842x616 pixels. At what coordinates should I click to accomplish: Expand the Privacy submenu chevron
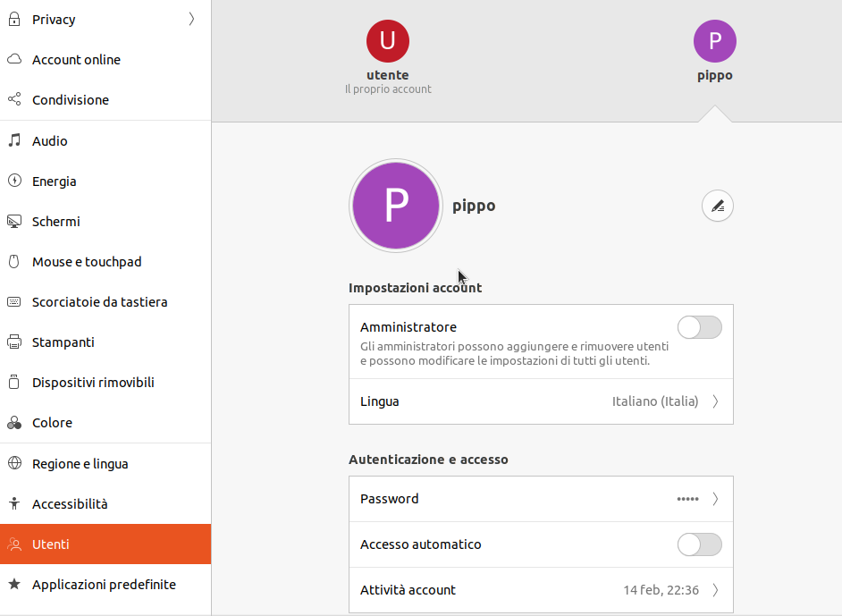pyautogui.click(x=191, y=20)
